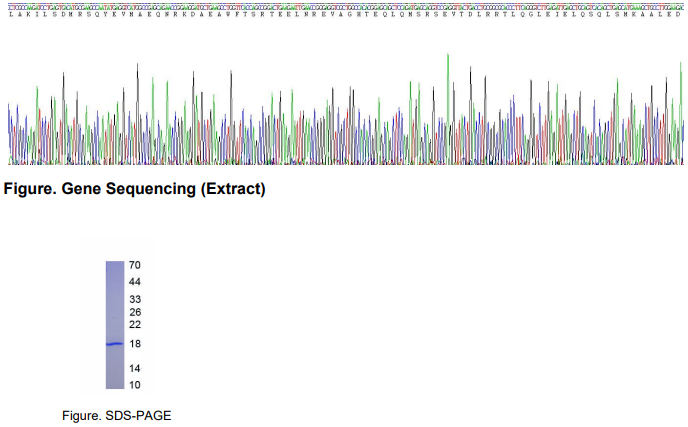Click the amino acid translation line

click(346, 14)
